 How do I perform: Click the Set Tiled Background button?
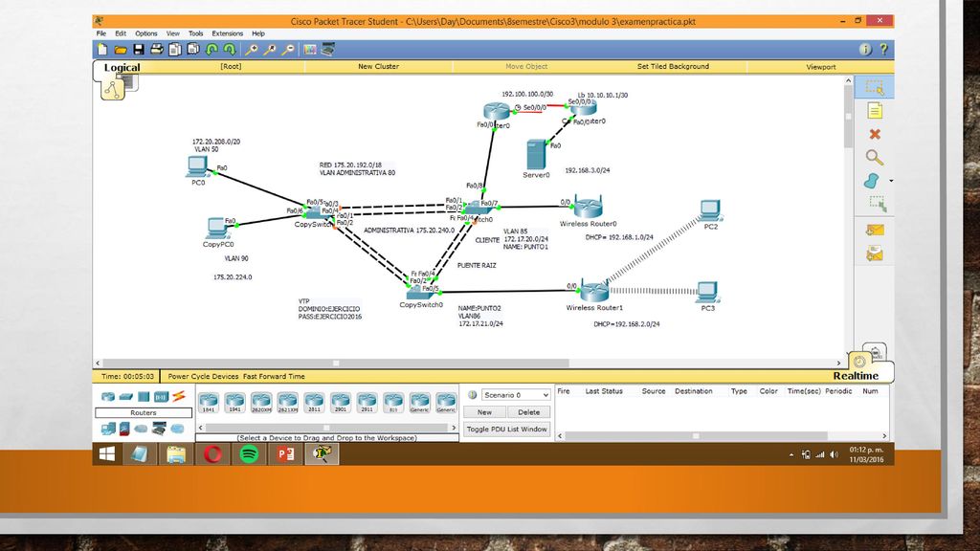673,66
